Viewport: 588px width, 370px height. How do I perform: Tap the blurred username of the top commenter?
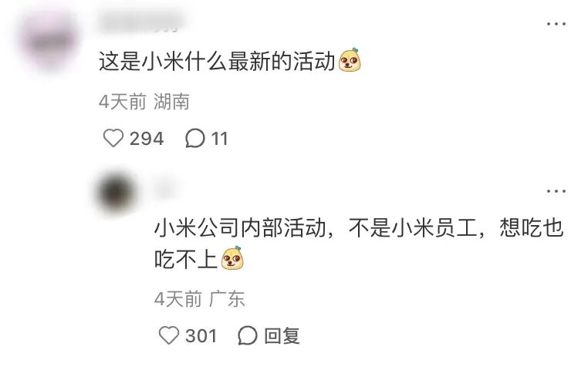point(142,21)
